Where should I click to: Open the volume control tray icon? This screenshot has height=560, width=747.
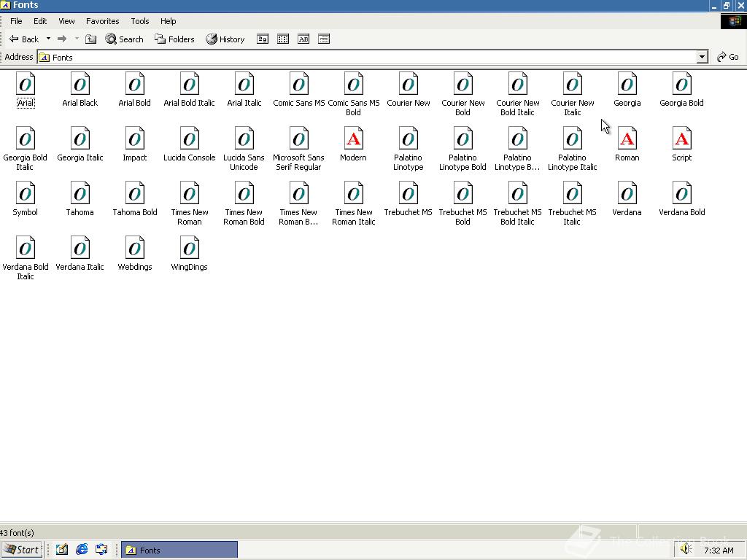[x=686, y=549]
